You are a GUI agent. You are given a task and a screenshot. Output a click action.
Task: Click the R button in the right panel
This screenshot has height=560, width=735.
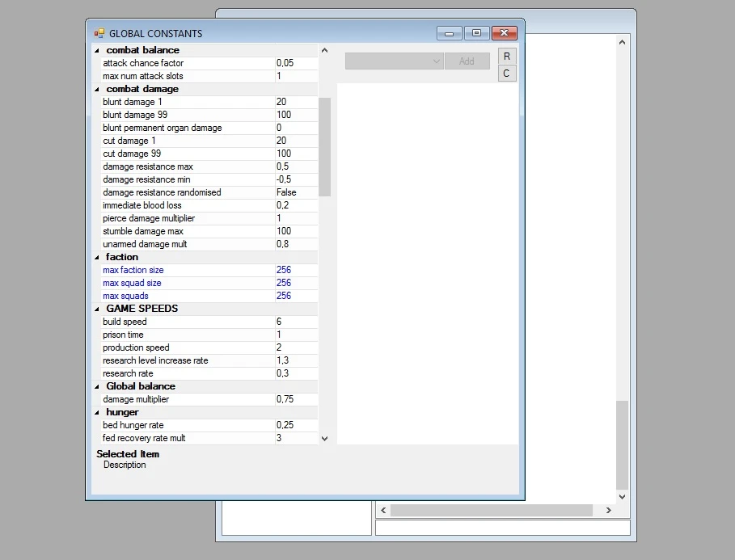[x=507, y=57]
